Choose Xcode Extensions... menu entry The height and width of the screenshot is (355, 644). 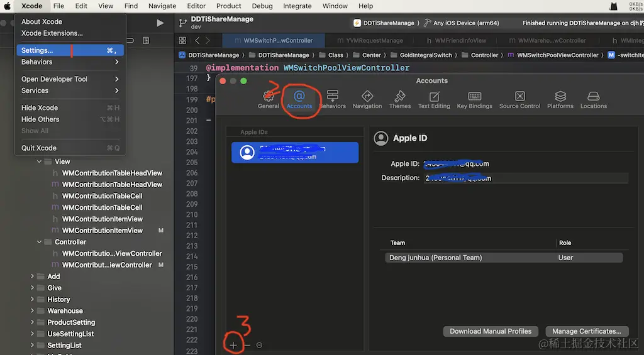point(70,33)
